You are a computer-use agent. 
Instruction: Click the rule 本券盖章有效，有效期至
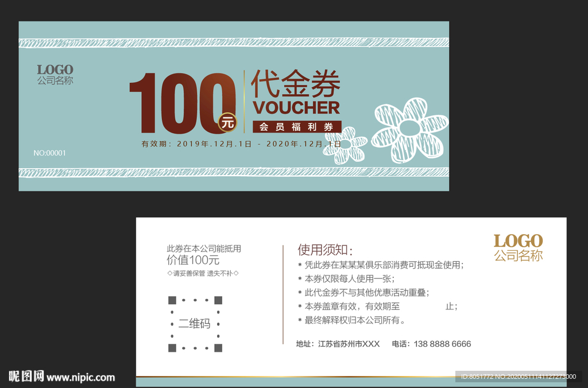tap(378, 306)
